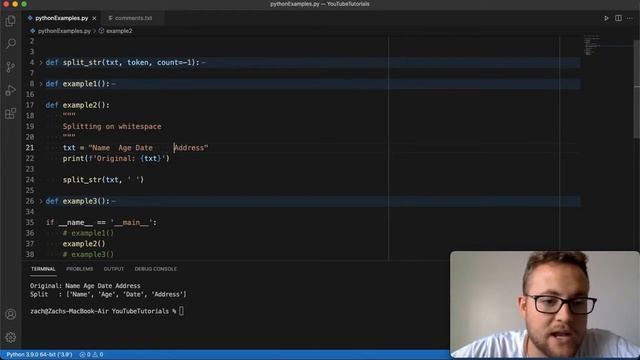Switch to the comments.txt tab

coord(133,18)
